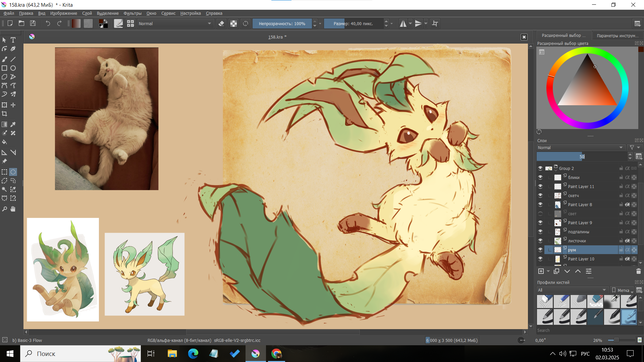Select the Crop tool
Image resolution: width=644 pixels, height=362 pixels.
4,114
